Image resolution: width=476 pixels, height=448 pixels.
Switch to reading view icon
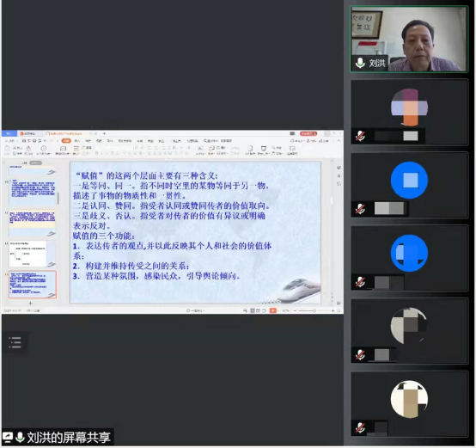pos(264,310)
